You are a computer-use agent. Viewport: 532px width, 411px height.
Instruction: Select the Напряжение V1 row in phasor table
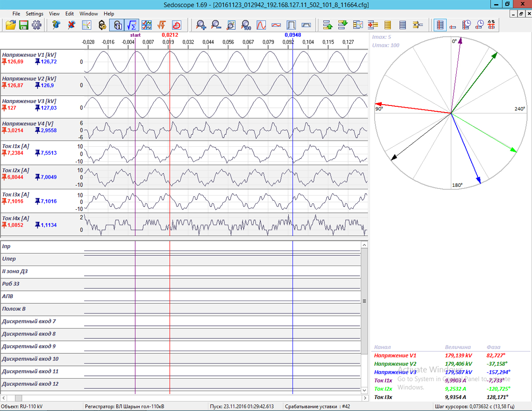click(395, 356)
